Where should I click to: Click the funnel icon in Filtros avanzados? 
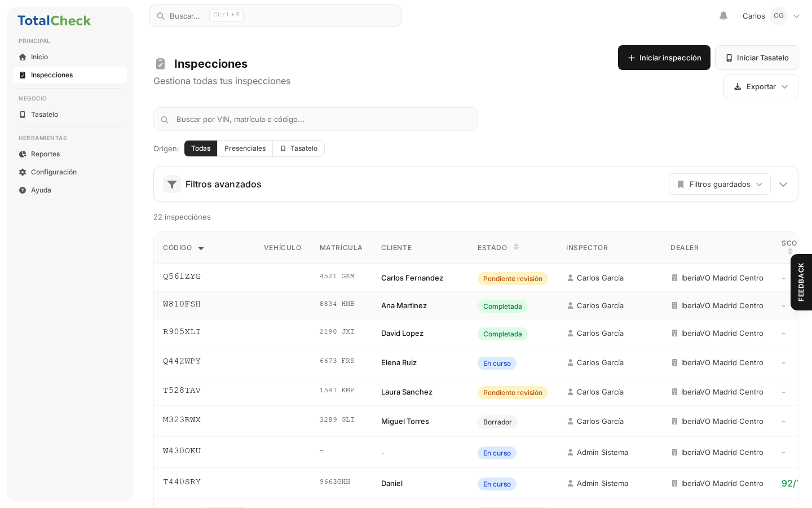172,184
